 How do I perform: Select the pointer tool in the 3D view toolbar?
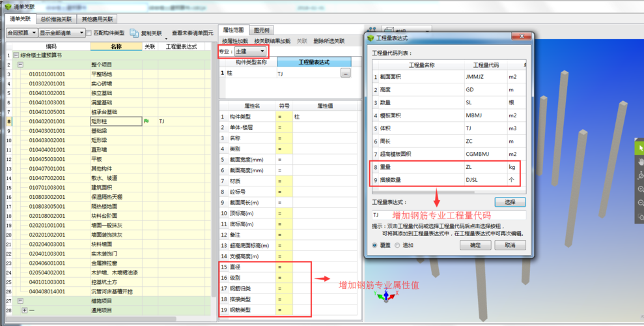(x=640, y=148)
